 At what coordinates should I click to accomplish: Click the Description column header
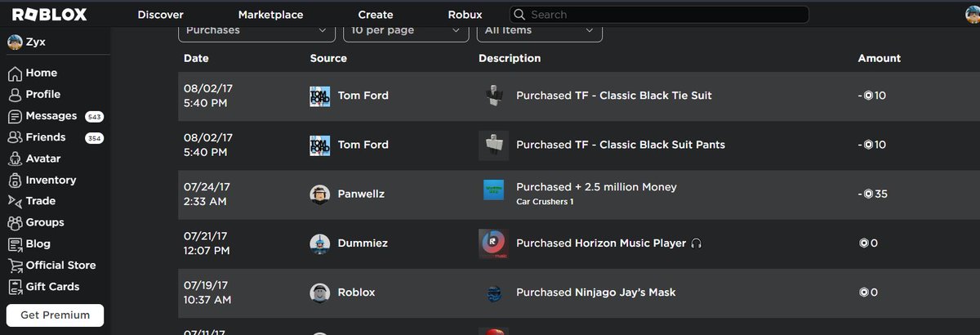[x=510, y=59]
